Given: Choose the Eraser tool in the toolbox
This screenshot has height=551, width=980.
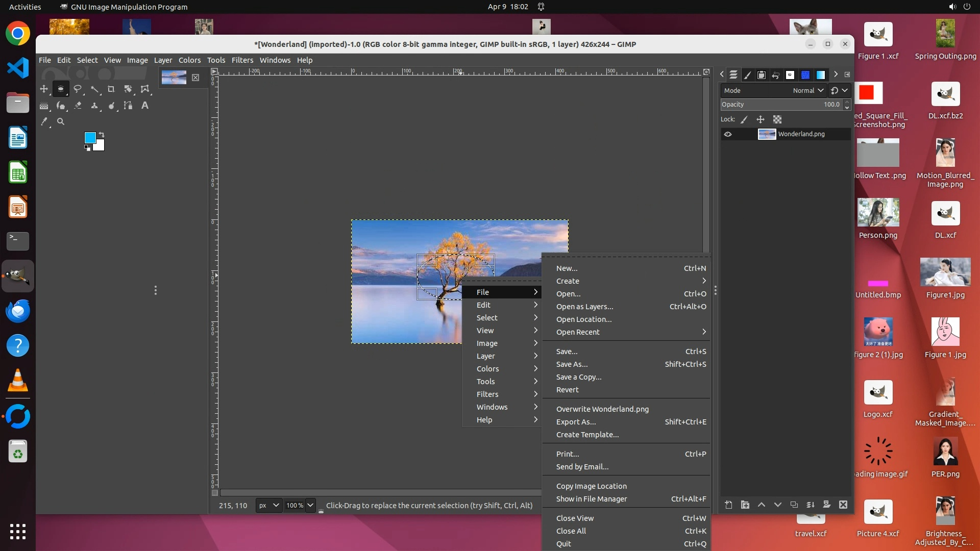Looking at the screenshot, I should (78, 106).
